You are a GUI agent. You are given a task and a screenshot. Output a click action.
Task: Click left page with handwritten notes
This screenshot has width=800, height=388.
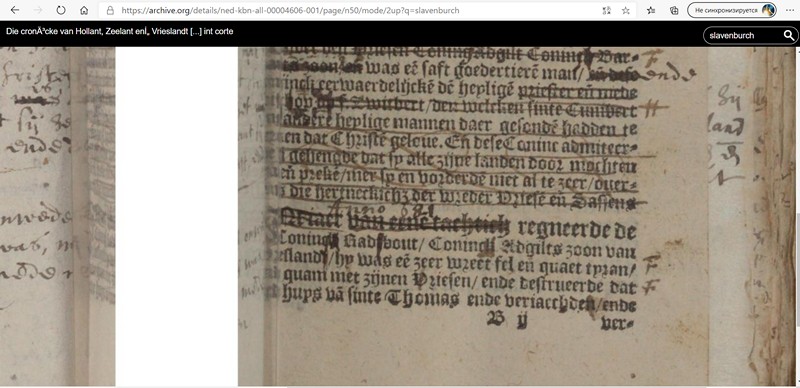pos(58,216)
